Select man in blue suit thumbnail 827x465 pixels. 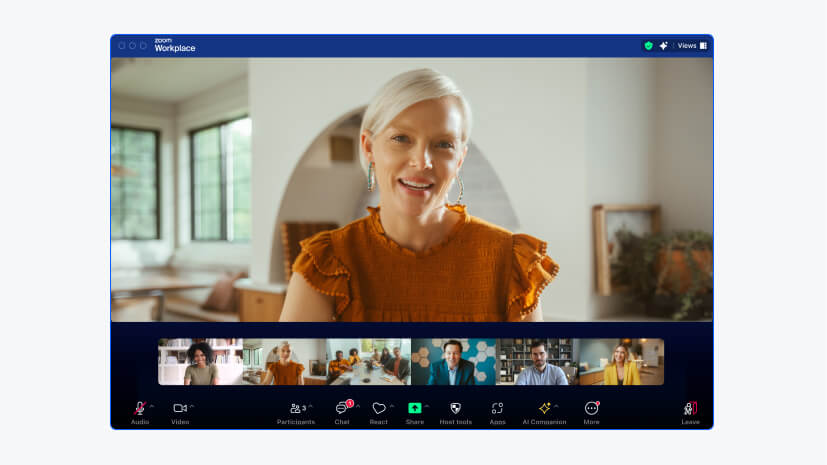(453, 362)
